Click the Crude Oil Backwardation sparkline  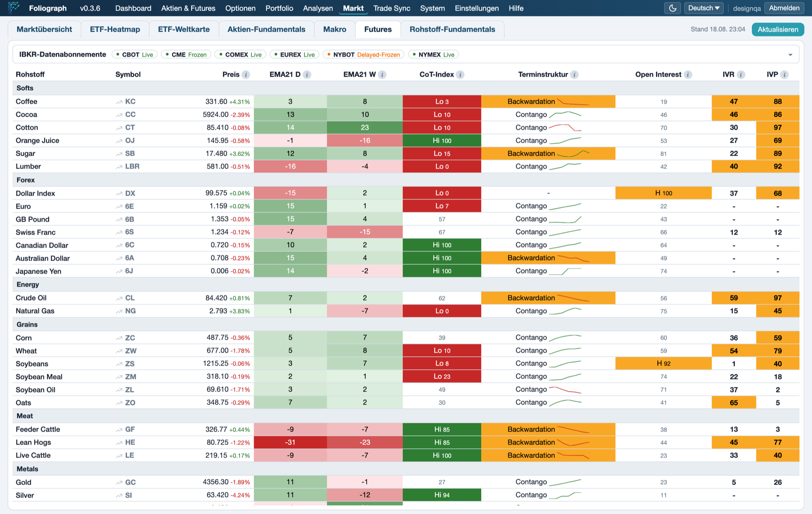(x=573, y=298)
